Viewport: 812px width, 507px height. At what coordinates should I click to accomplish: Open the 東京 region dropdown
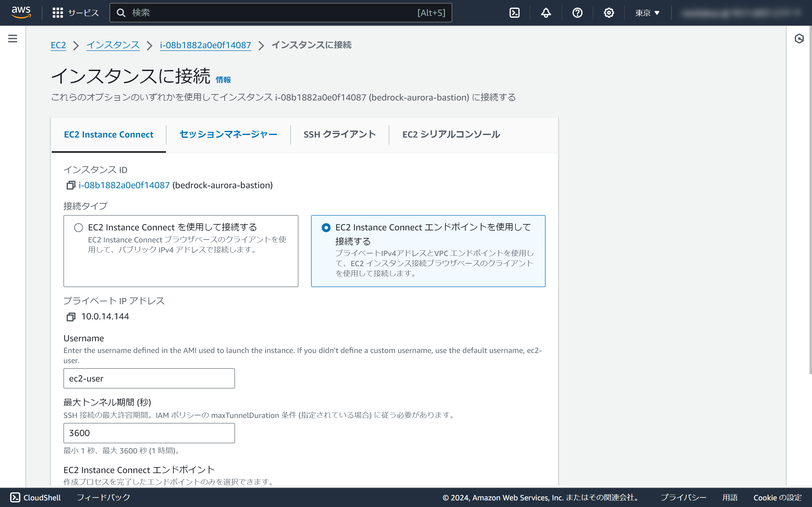click(x=647, y=13)
